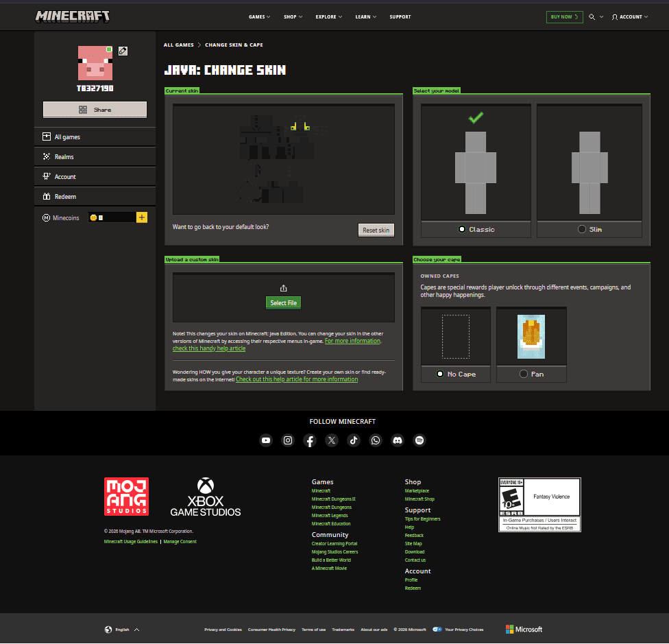Go to All Games breadcrumb
The width and height of the screenshot is (669, 644).
(x=179, y=45)
